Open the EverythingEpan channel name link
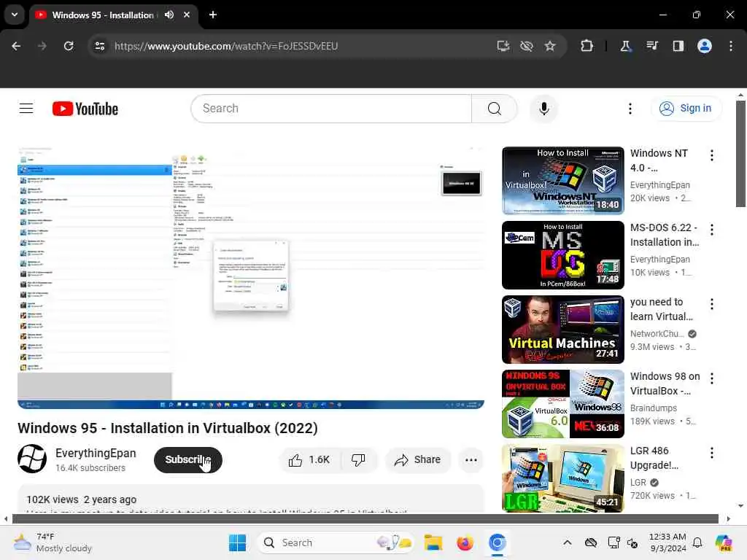 pos(96,453)
